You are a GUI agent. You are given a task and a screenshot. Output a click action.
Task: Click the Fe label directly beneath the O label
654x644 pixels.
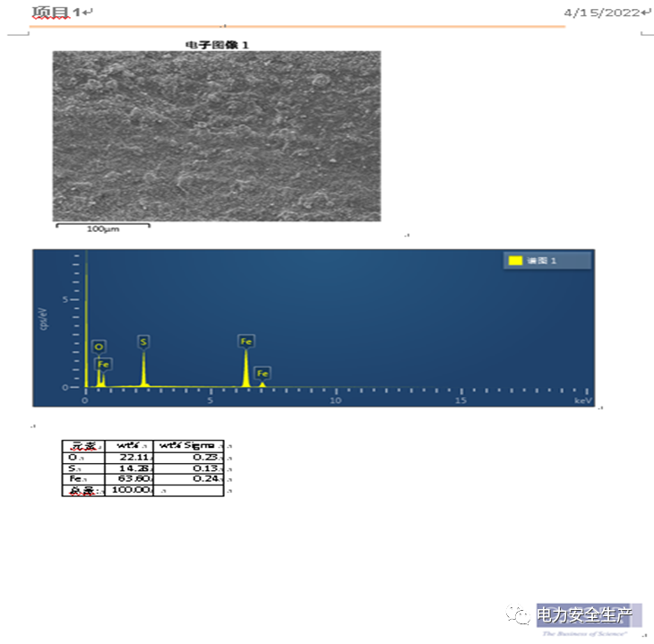pos(103,365)
